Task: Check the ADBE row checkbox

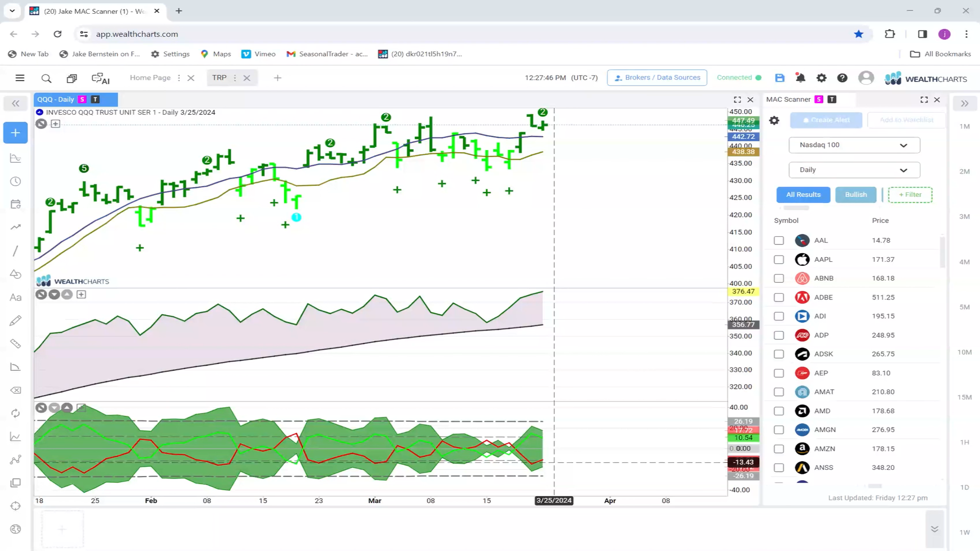Action: (x=779, y=297)
